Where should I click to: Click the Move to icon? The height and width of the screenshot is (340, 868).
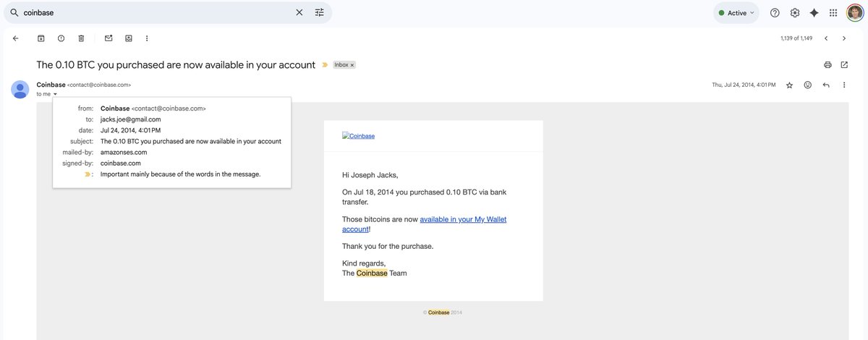point(129,38)
